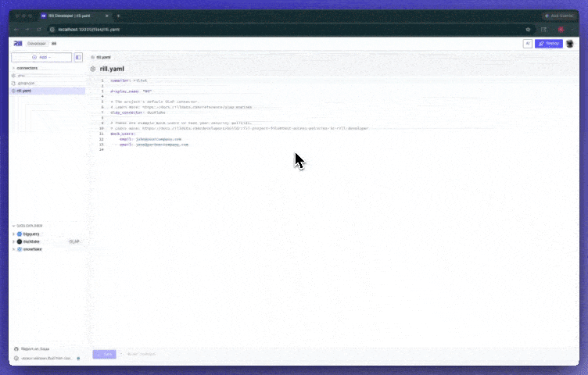This screenshot has height=375, width=588.
Task: Click the snowflake connector icon
Action: point(20,249)
